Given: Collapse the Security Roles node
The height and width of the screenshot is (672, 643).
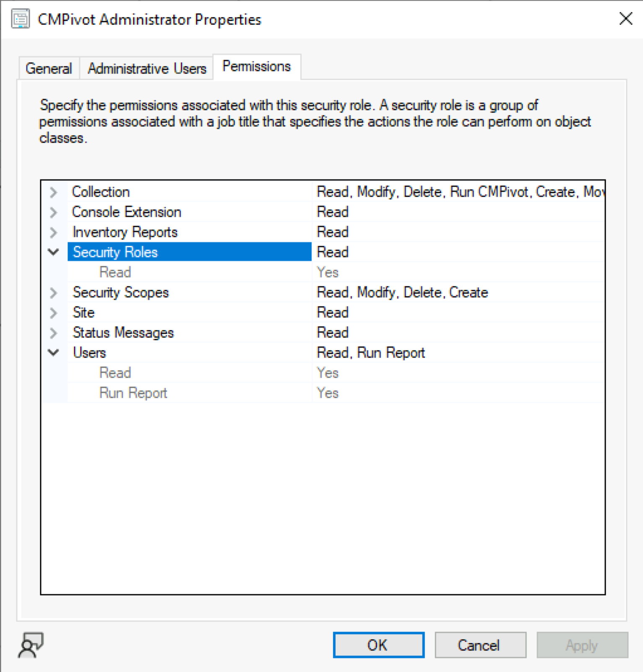Looking at the screenshot, I should [53, 252].
